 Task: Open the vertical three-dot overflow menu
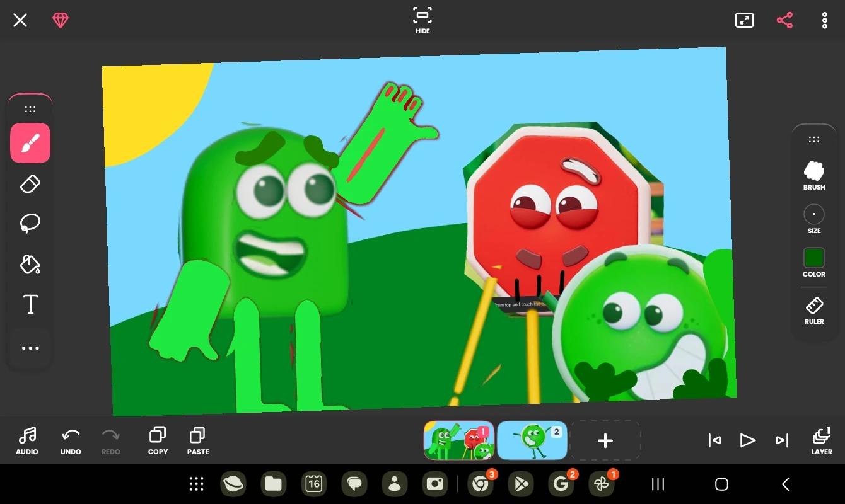coord(825,20)
